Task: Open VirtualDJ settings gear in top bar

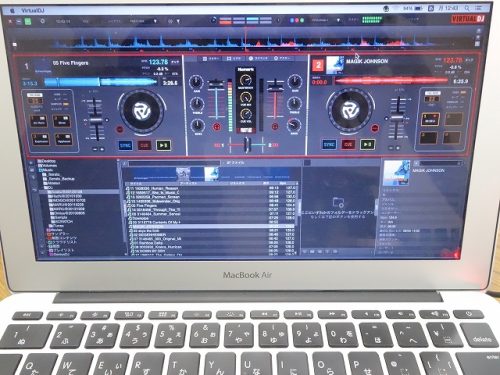Action: tap(42, 21)
